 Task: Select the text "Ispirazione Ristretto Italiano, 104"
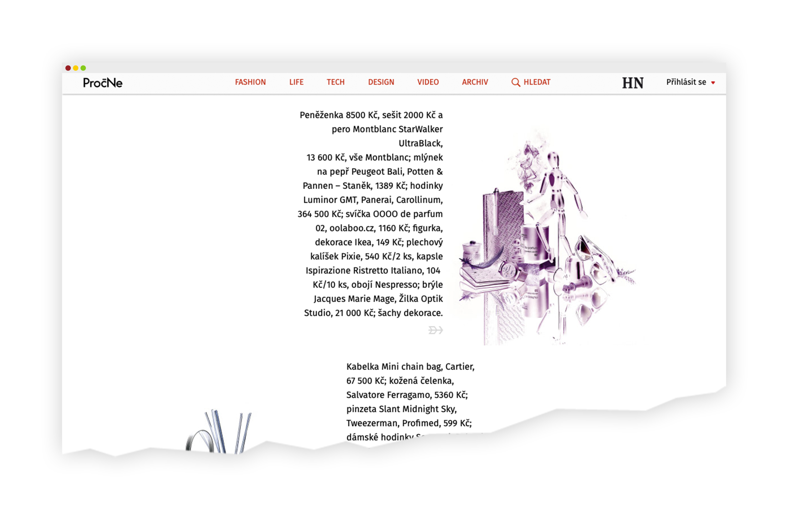point(373,271)
